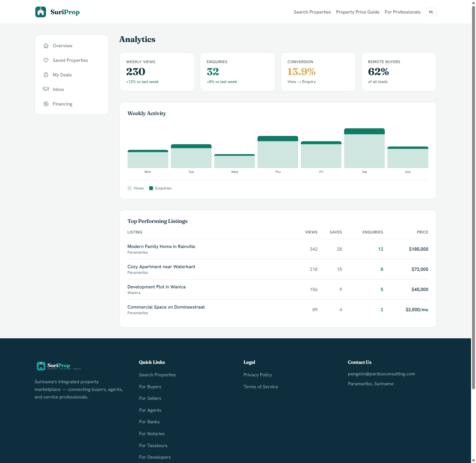Click the dollar coin icon beside Financing
Viewport: 476px width, 463px height.
click(x=46, y=104)
